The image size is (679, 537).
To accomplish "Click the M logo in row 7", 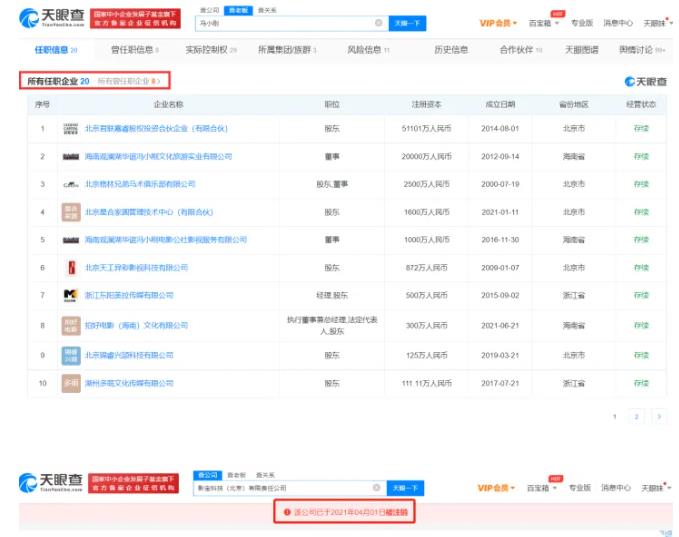I will pos(70,295).
